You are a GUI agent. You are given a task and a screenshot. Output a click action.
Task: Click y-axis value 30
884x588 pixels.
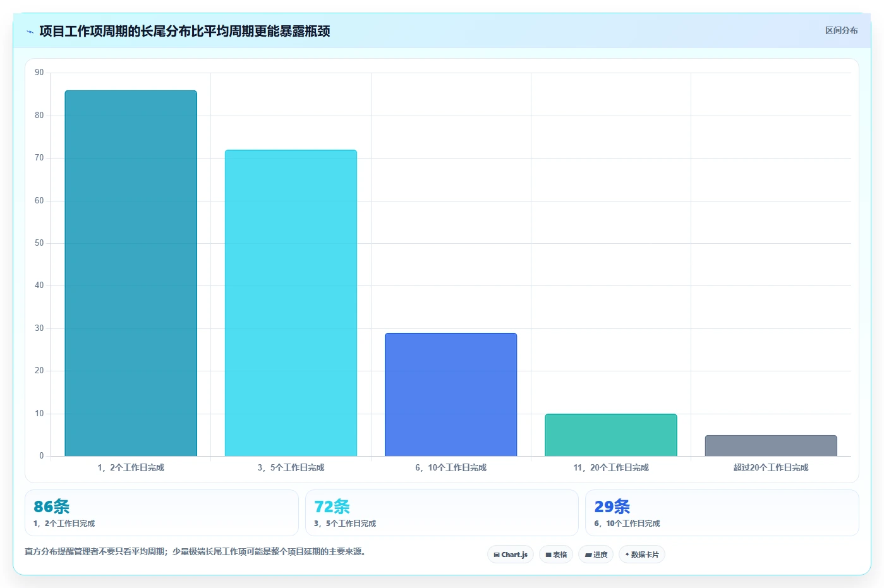(x=39, y=328)
